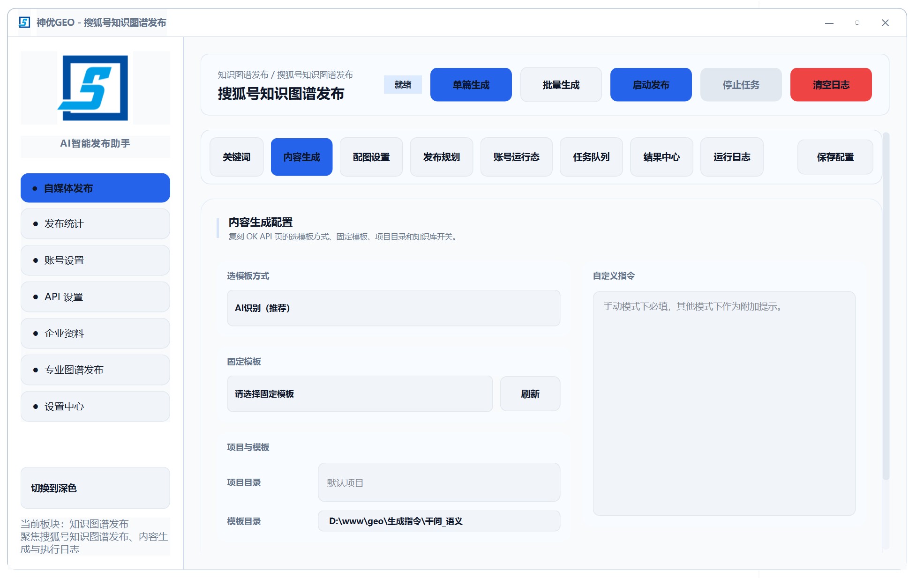Save settings with 保存配置
924x578 pixels.
[835, 157]
